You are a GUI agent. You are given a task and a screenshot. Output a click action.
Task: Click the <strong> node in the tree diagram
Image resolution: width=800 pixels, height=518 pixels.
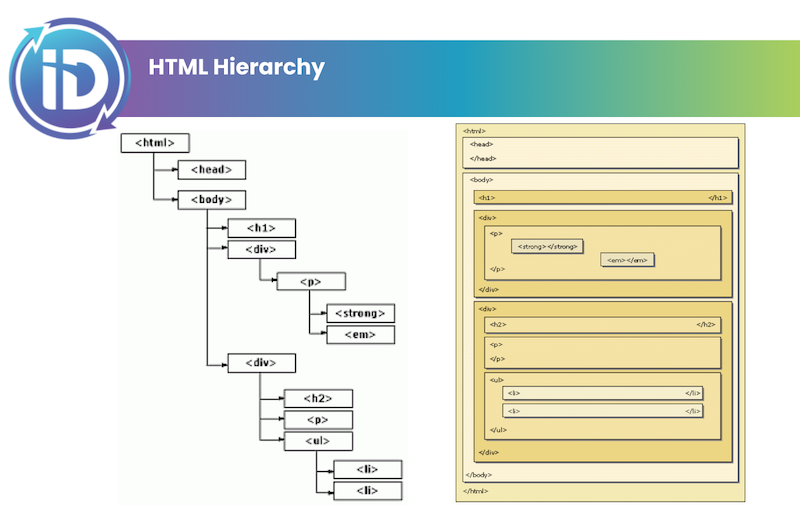[x=361, y=313]
